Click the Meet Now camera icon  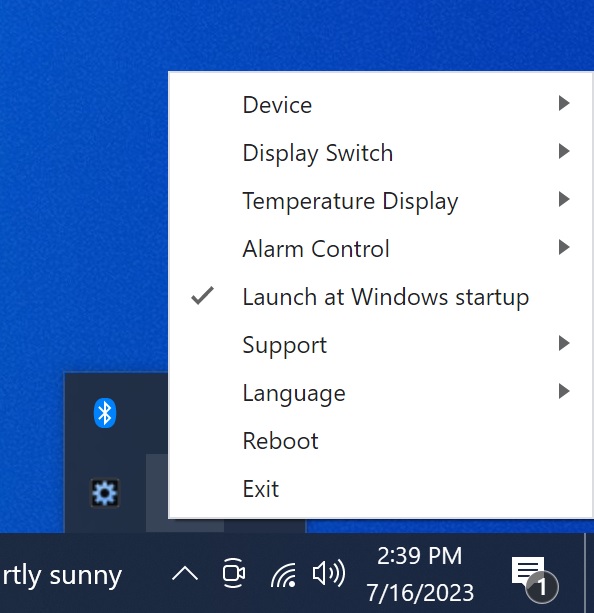[234, 574]
